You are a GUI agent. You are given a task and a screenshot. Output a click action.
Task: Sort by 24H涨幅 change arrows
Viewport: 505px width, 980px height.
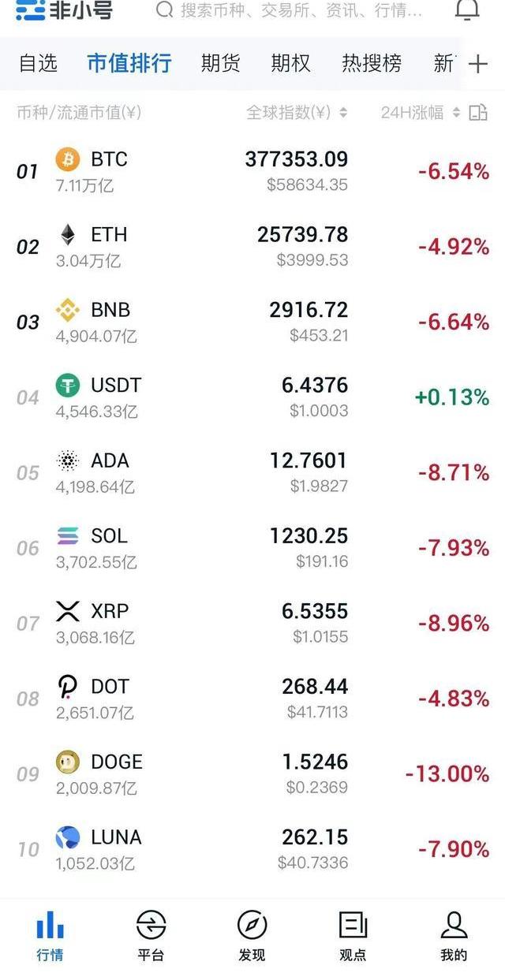coord(456,113)
